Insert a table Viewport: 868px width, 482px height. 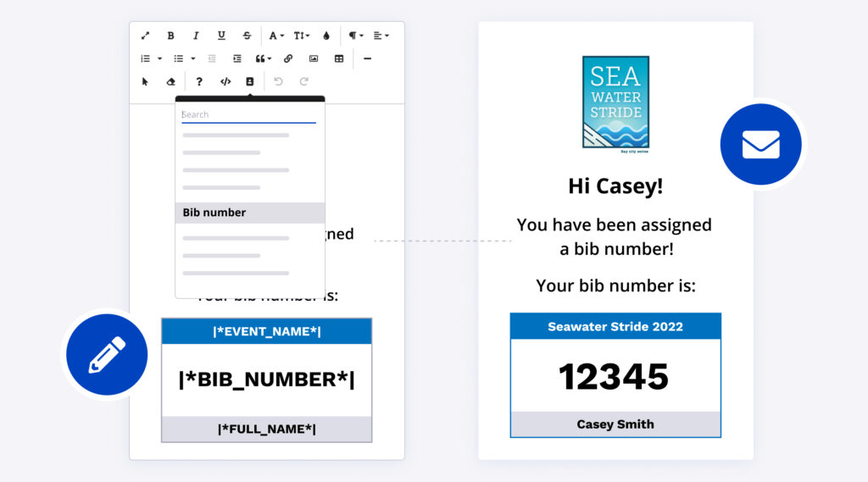click(339, 58)
